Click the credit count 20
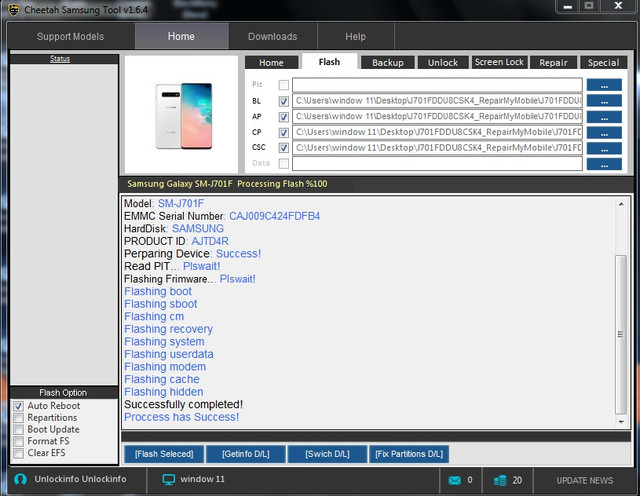Image resolution: width=640 pixels, height=496 pixels. 517,480
